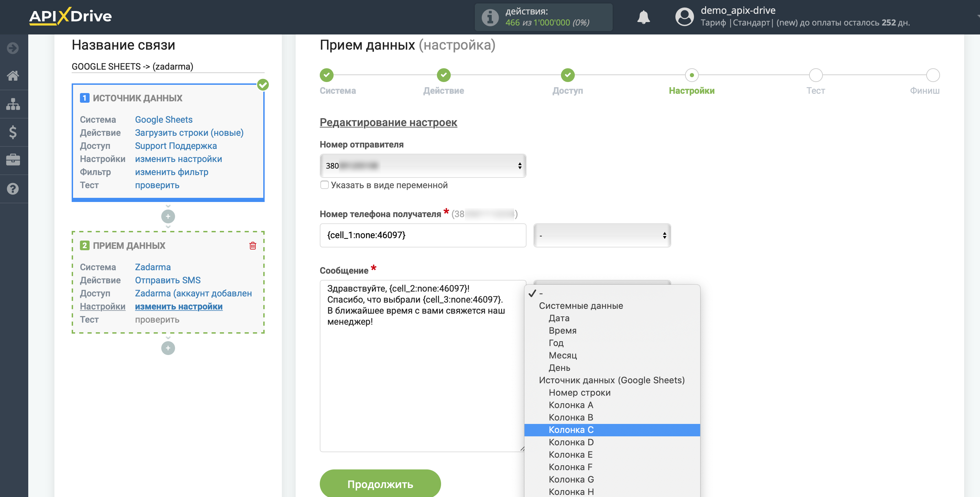Screen dimensions: 980x497
Task: Click the APIXDrive logo
Action: point(70,16)
